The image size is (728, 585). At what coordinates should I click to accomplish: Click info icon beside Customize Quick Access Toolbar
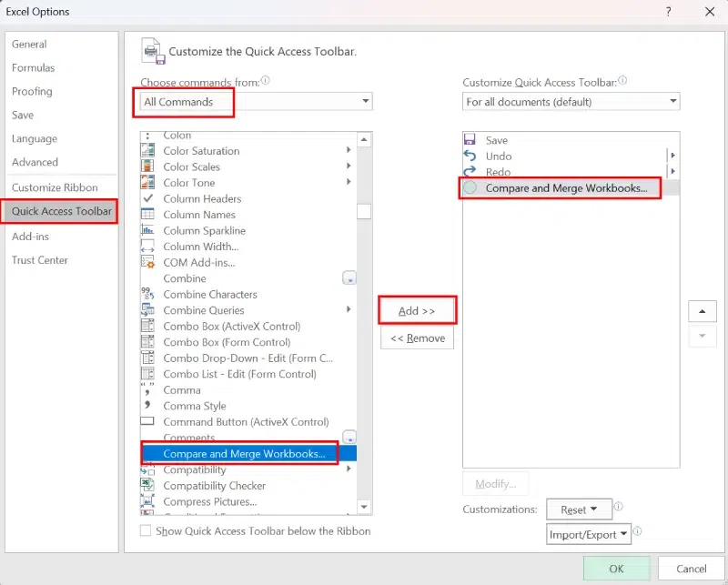tap(622, 80)
